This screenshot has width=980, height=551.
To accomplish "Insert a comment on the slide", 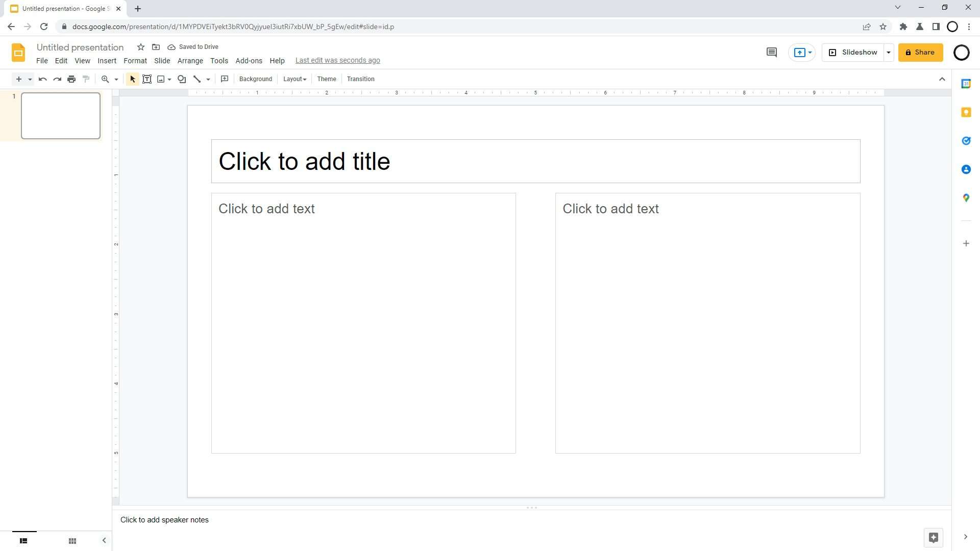I will tap(224, 79).
